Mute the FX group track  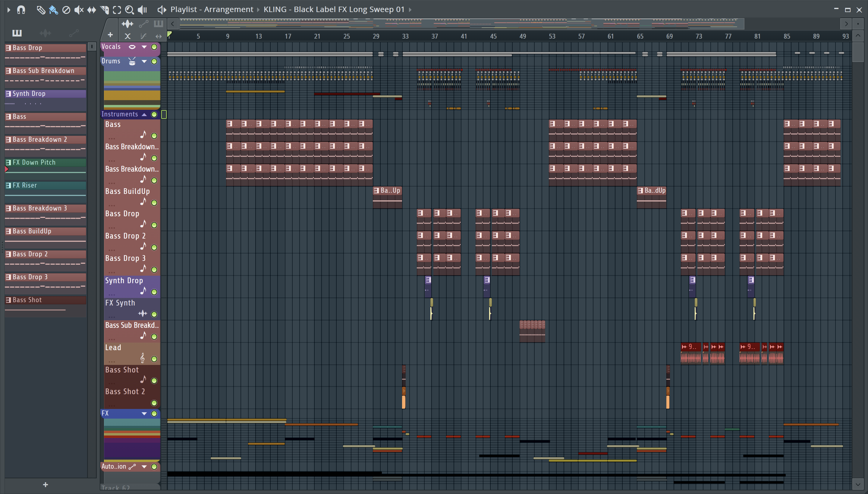[x=154, y=413]
